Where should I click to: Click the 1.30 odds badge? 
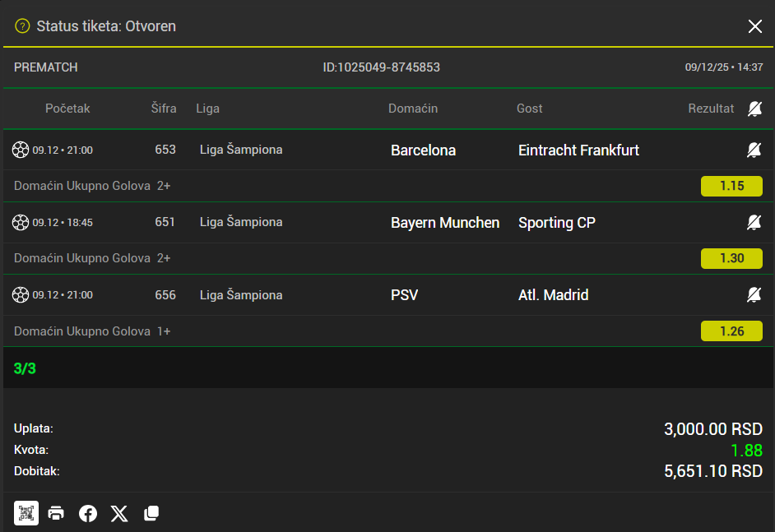pyautogui.click(x=731, y=258)
